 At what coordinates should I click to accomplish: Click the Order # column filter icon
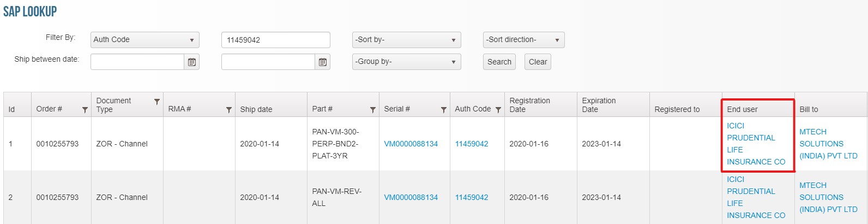click(85, 110)
